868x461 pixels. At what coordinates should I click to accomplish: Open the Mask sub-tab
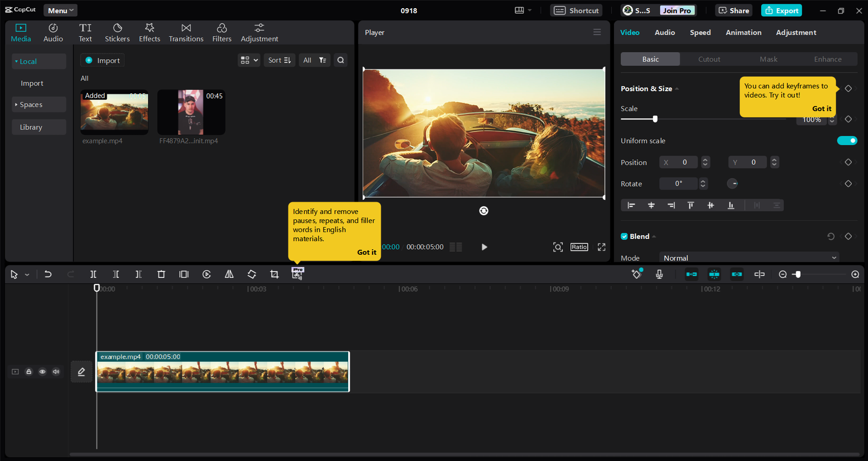coord(769,59)
